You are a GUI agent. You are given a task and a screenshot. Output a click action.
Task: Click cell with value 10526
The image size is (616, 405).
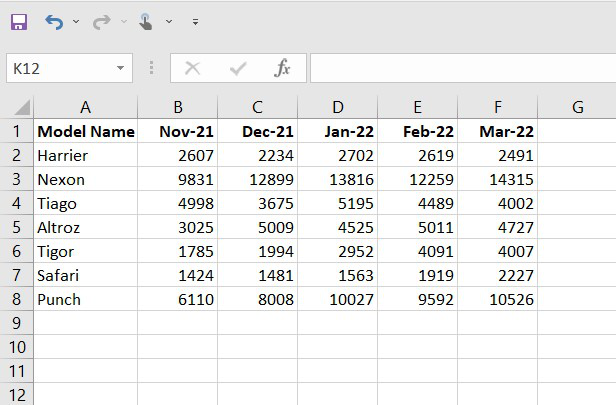[x=498, y=299]
